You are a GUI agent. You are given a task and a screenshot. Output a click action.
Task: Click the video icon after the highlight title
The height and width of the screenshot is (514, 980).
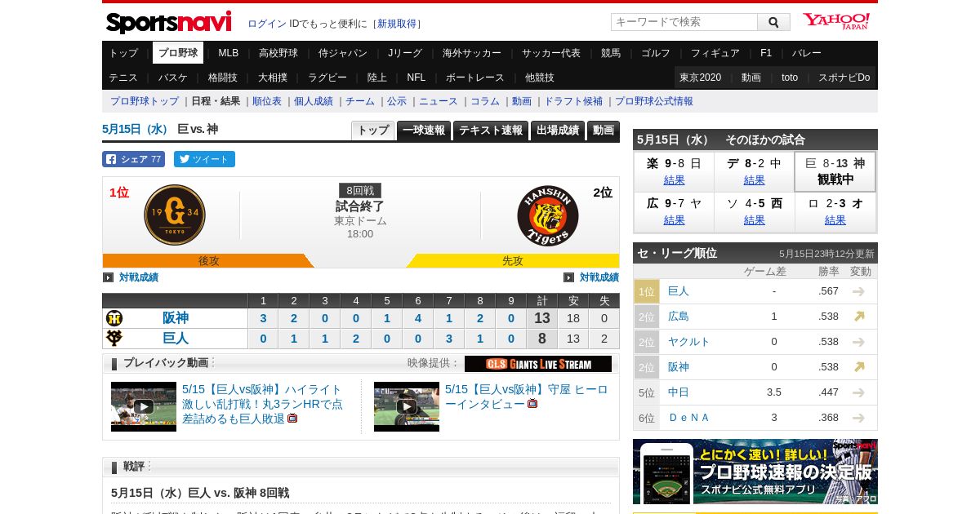coord(292,419)
